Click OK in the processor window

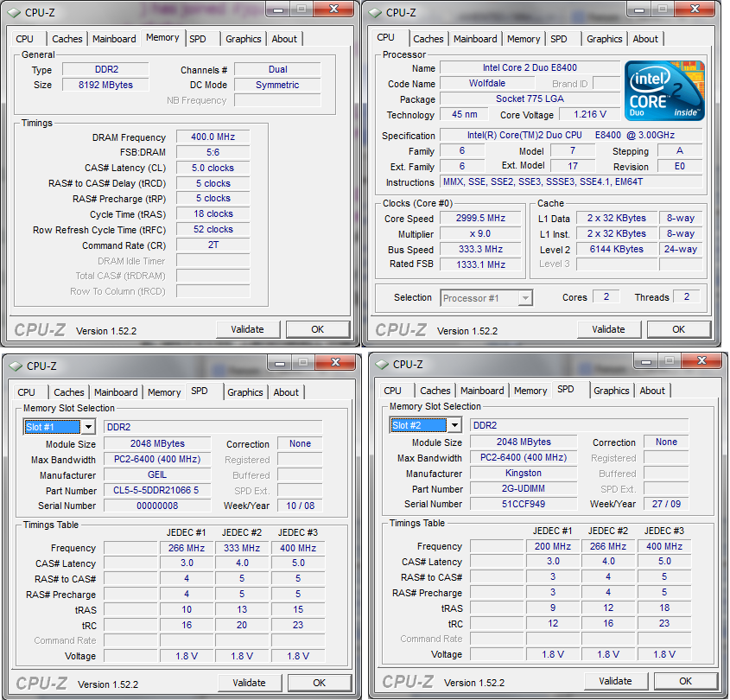(679, 329)
